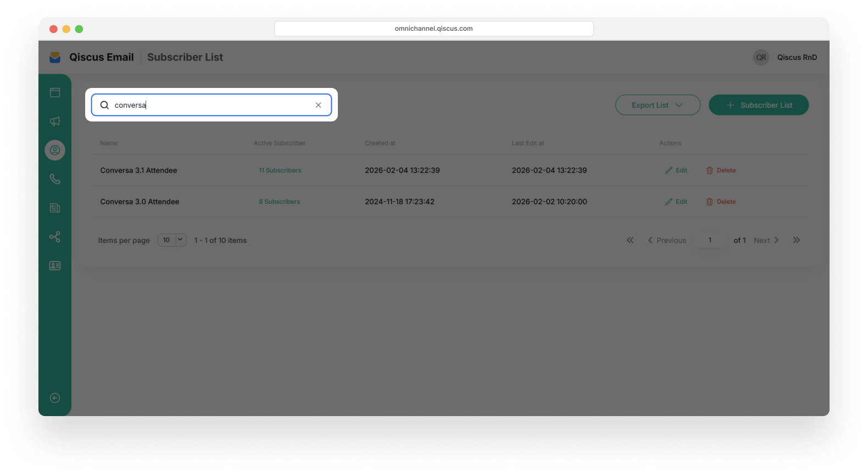Click the Qiscus RnD account name
Screen dimensions: 868x476
coord(797,57)
